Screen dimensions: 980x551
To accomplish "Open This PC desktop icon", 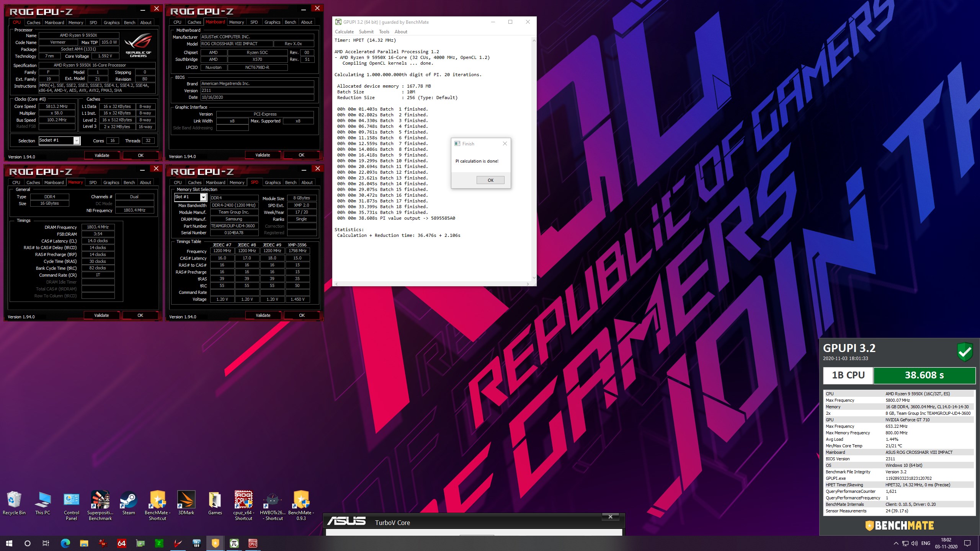I will (42, 503).
